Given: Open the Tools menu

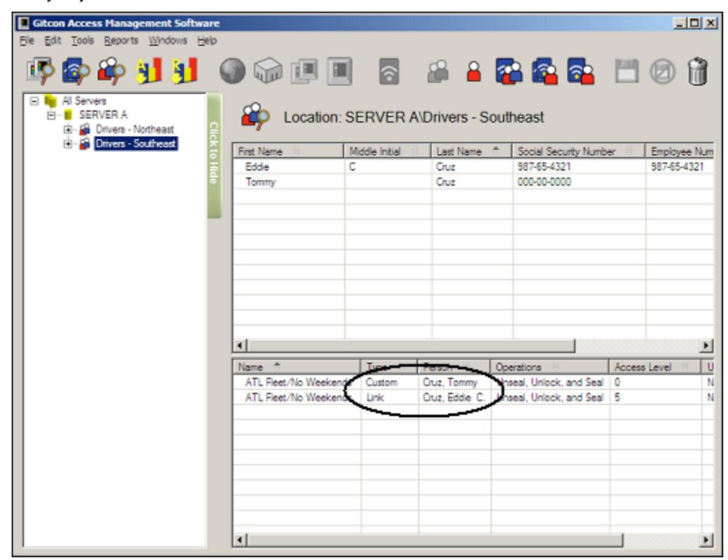Looking at the screenshot, I should [x=82, y=40].
